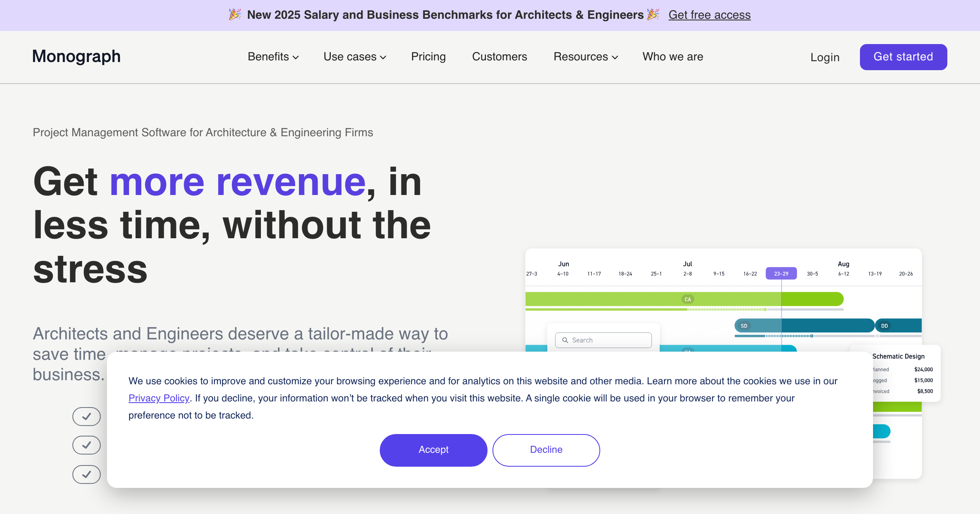Screen dimensions: 980x514
Task: Click the Monograph logo
Action: point(76,56)
